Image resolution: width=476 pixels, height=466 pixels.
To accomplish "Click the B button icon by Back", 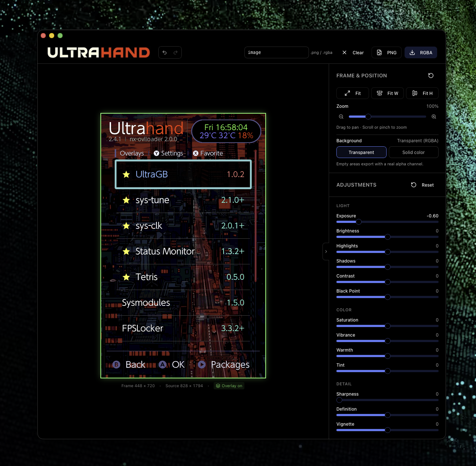I will pos(117,364).
